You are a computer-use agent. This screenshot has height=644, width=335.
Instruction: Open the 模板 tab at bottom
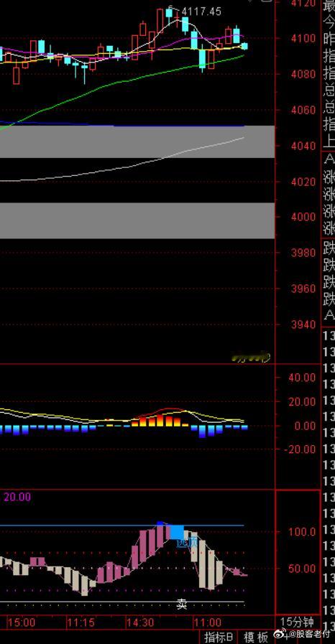pos(256,637)
